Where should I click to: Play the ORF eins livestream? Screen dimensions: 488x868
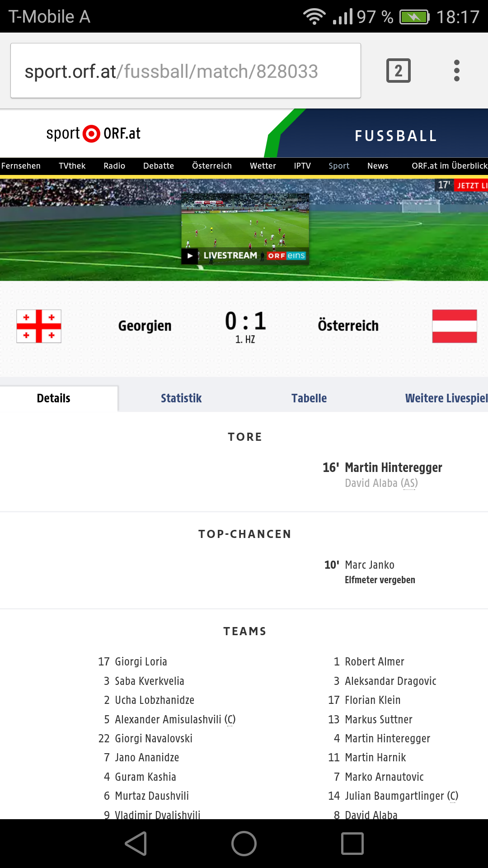[245, 229]
